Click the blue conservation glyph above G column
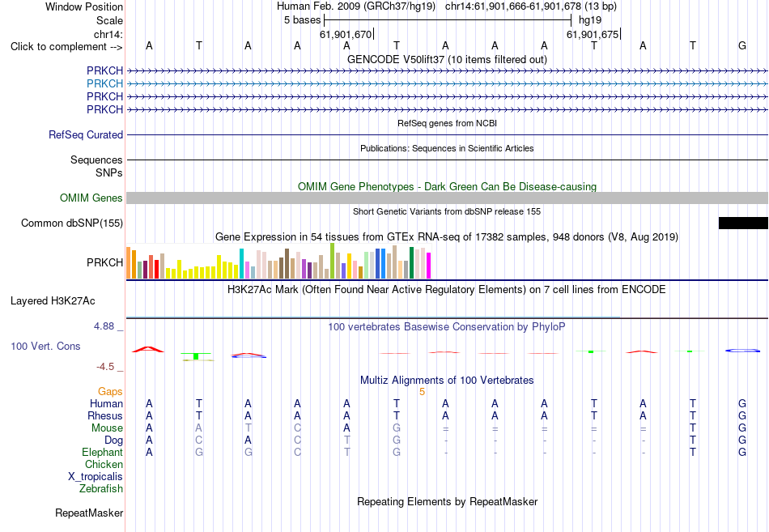This screenshot has width=769, height=532. [742, 351]
